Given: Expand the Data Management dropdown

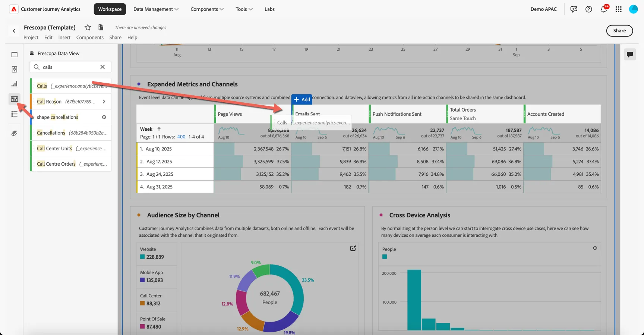Looking at the screenshot, I should pyautogui.click(x=156, y=9).
